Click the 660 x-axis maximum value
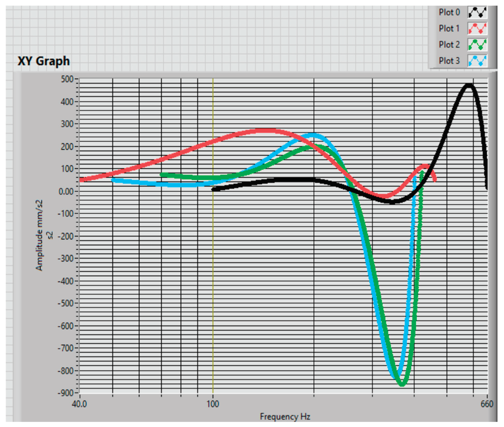This screenshot has height=427, width=504. tap(487, 404)
